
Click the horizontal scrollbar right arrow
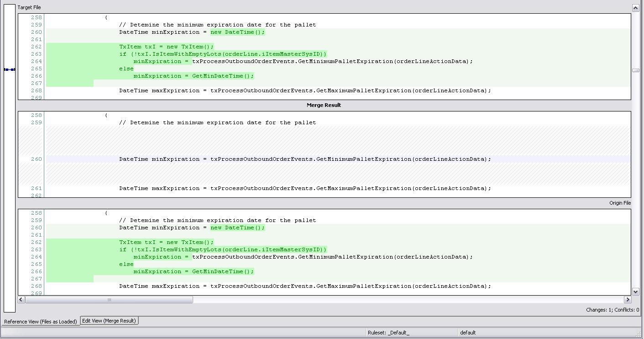click(628, 300)
